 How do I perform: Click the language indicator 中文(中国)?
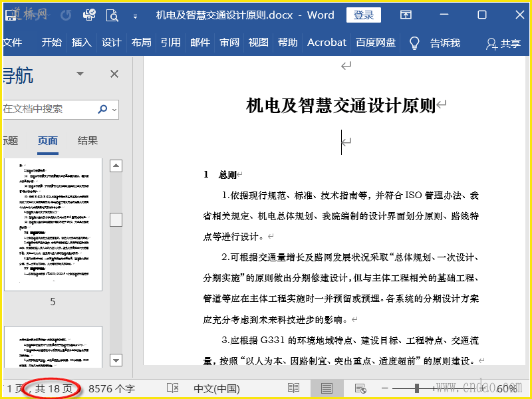[x=217, y=389]
